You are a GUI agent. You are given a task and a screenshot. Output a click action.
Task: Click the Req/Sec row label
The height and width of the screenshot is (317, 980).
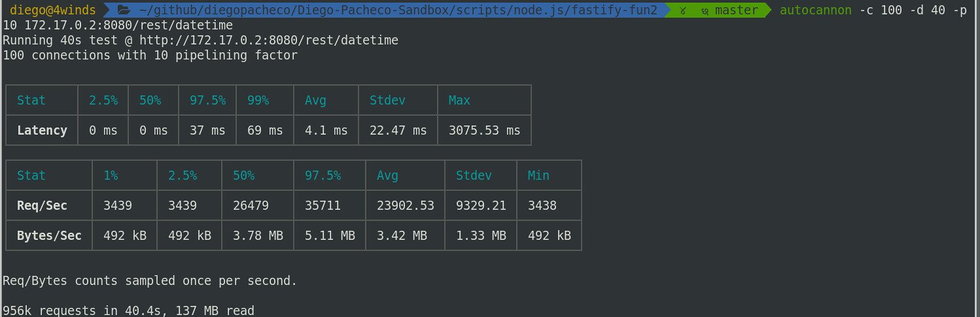(x=42, y=206)
